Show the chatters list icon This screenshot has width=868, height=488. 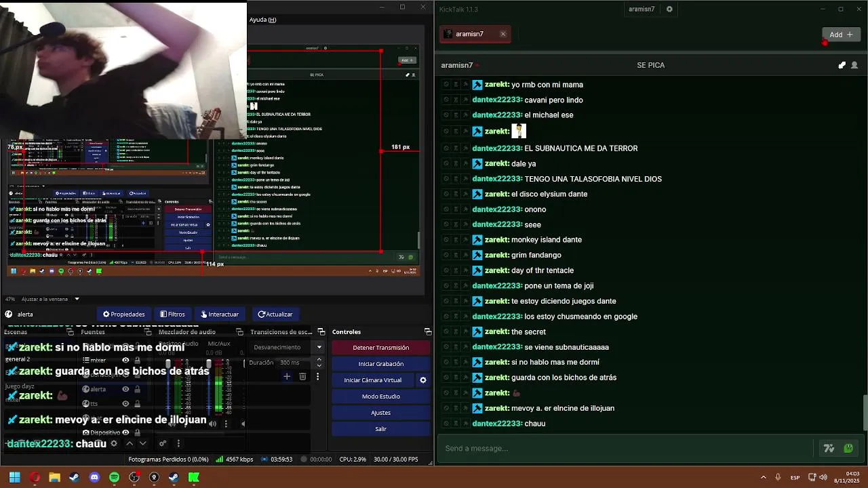tap(854, 65)
